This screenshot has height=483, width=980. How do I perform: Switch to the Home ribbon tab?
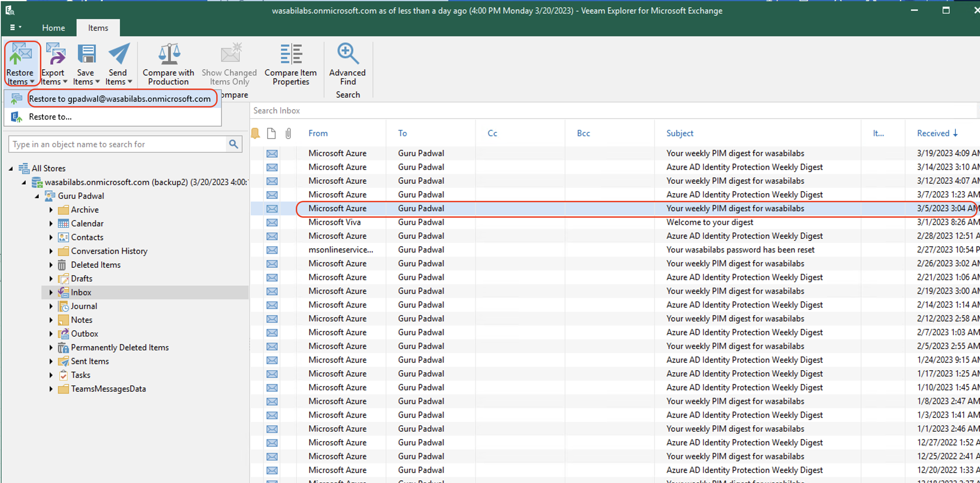tap(53, 28)
